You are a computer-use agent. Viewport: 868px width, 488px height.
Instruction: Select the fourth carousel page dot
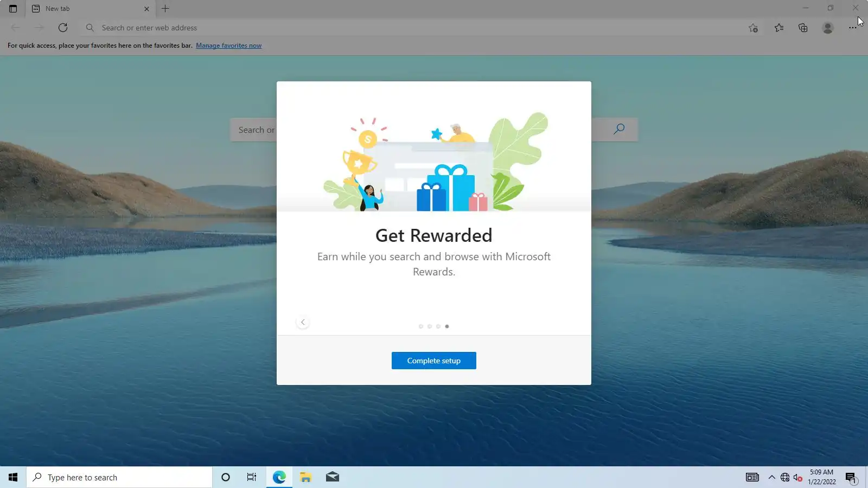[x=446, y=326]
